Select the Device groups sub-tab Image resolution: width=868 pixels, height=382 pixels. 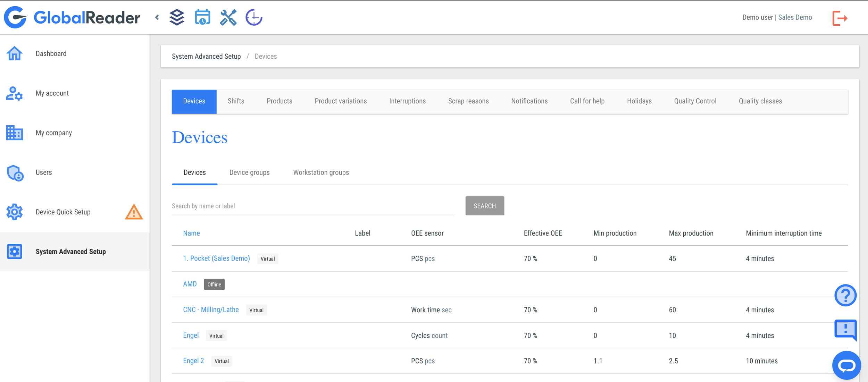pyautogui.click(x=249, y=172)
